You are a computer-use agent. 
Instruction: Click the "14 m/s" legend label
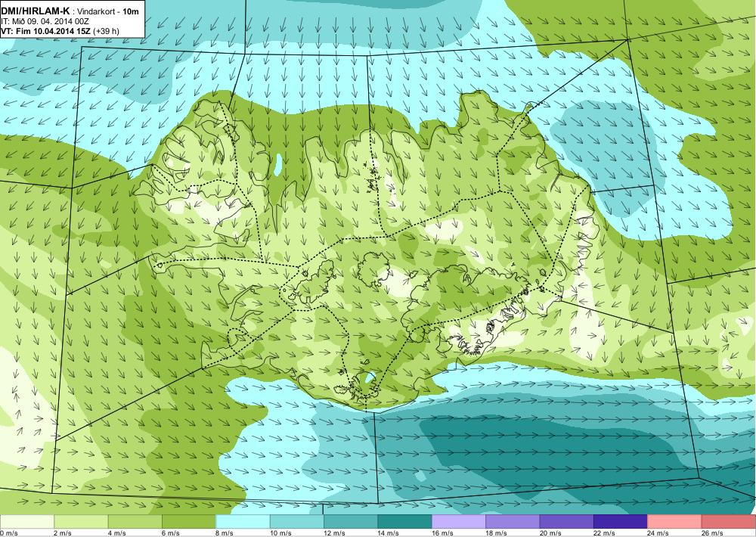click(x=388, y=533)
